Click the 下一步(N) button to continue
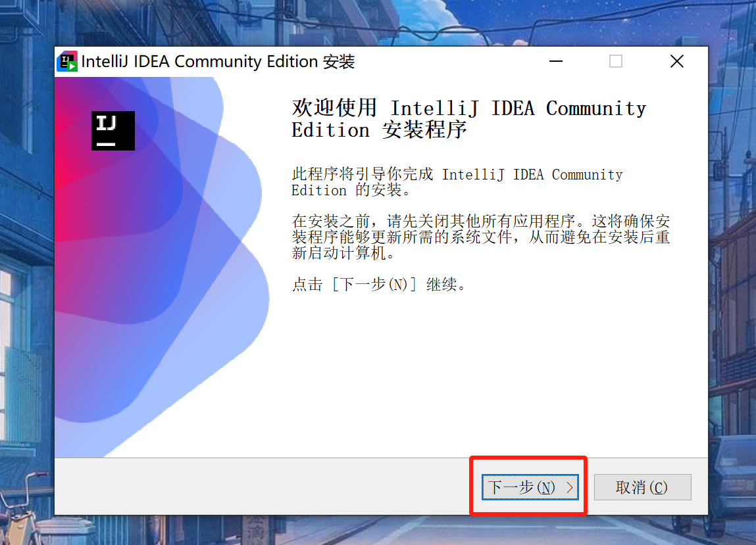This screenshot has width=756, height=545. [530, 486]
